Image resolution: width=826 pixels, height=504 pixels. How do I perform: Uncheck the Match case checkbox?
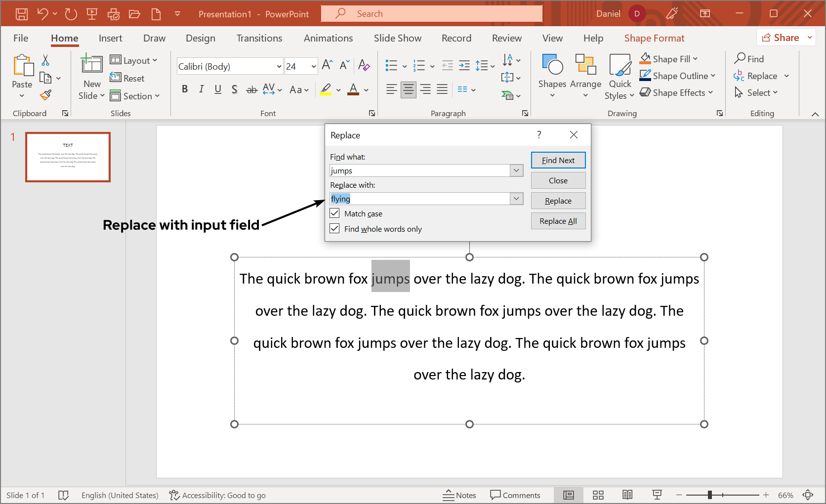(x=335, y=213)
